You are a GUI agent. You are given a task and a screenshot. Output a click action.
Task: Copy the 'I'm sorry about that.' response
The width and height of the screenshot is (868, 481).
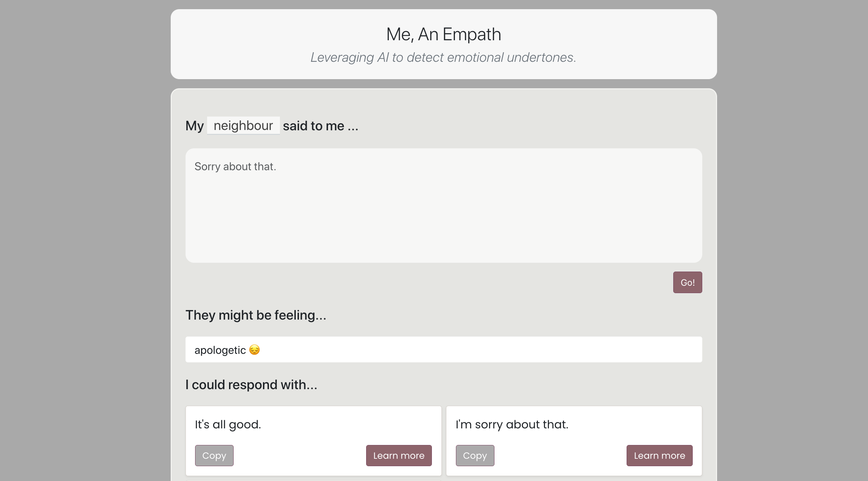pos(475,456)
